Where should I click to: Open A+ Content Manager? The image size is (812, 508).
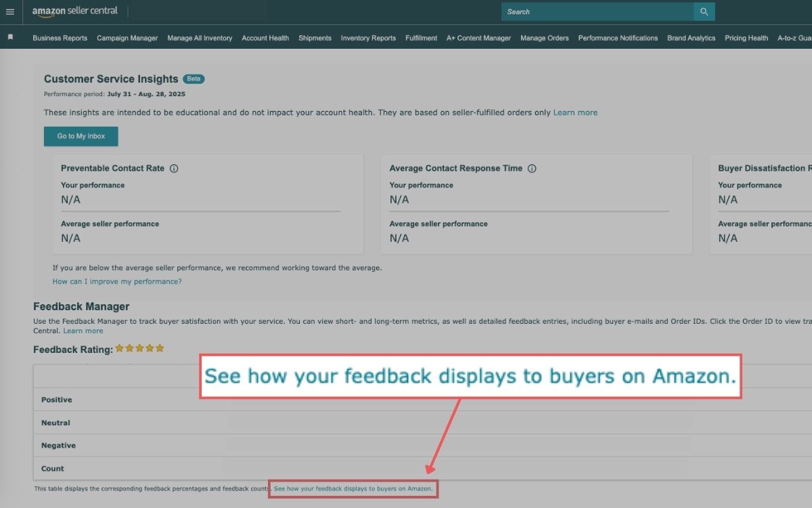tap(478, 38)
